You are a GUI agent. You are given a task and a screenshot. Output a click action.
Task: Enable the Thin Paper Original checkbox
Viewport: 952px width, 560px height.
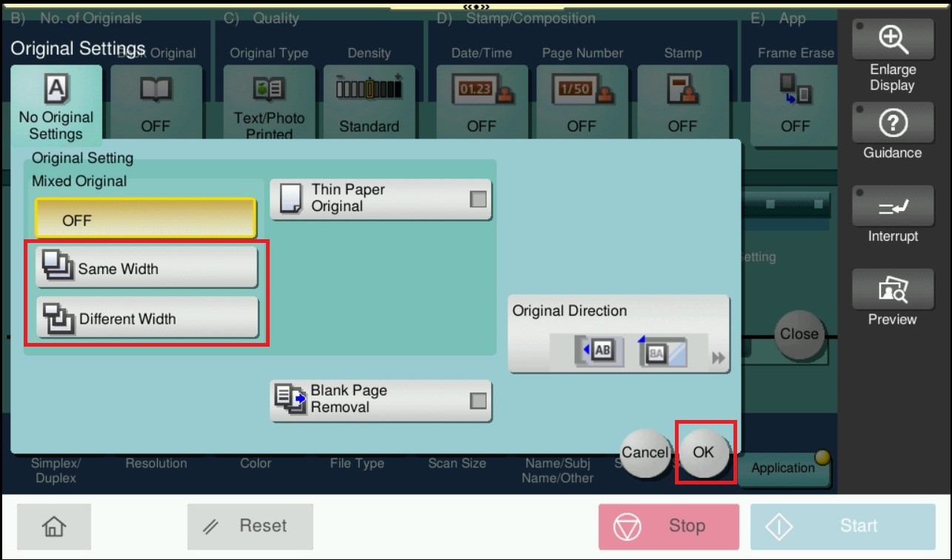tap(479, 199)
